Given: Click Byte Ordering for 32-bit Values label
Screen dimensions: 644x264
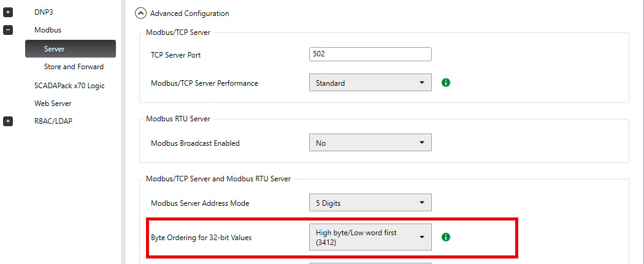Looking at the screenshot, I should pos(201,237).
